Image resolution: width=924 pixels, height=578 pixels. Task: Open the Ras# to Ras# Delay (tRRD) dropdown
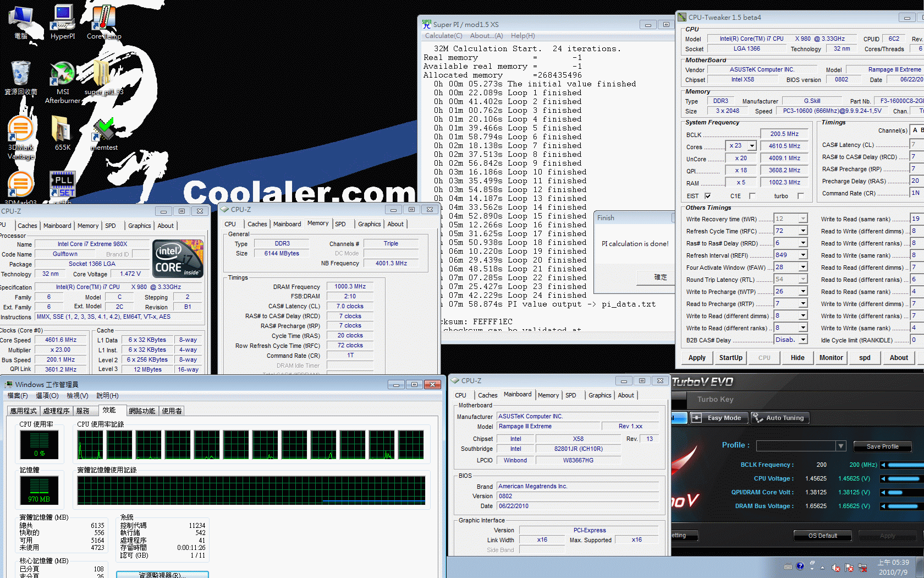tap(803, 243)
